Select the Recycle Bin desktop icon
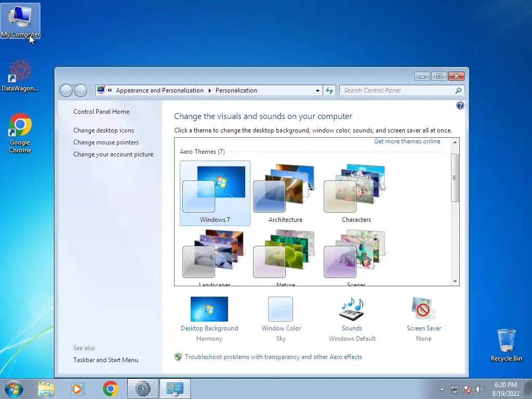 [506, 345]
